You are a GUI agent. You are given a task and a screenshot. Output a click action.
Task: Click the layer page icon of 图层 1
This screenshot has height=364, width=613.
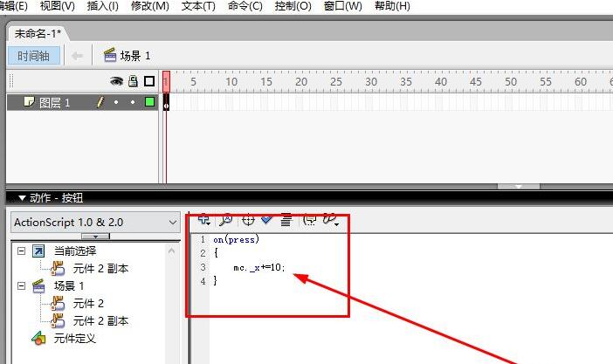click(x=29, y=101)
